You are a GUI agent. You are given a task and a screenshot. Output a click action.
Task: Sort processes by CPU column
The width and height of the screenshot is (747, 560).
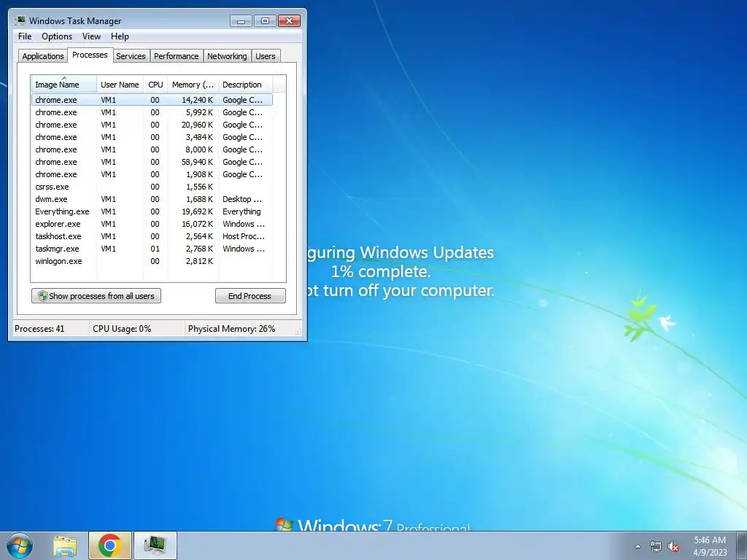(x=155, y=85)
